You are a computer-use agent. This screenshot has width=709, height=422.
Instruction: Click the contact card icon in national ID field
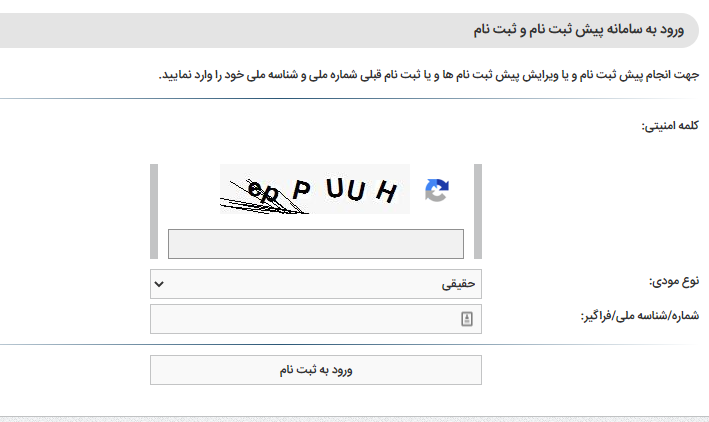467,319
